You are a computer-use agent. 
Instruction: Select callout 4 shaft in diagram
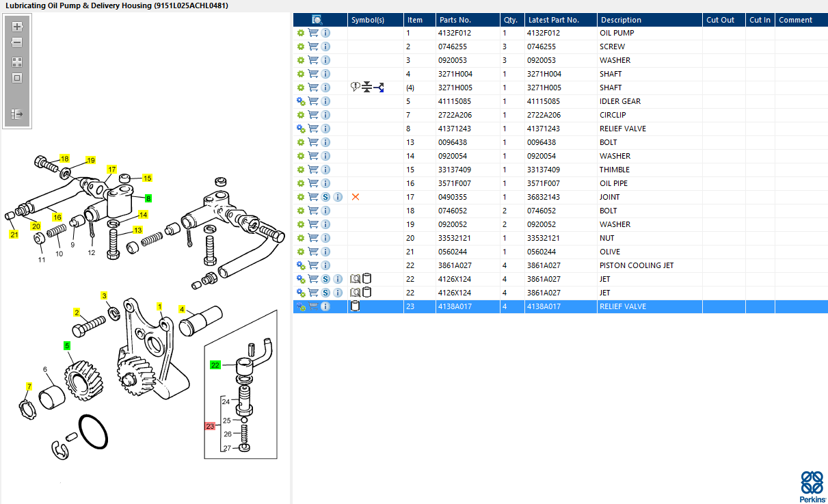(x=182, y=309)
